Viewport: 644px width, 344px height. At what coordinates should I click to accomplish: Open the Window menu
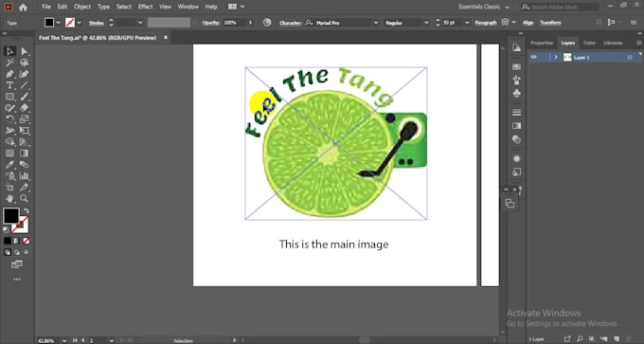[x=188, y=7]
